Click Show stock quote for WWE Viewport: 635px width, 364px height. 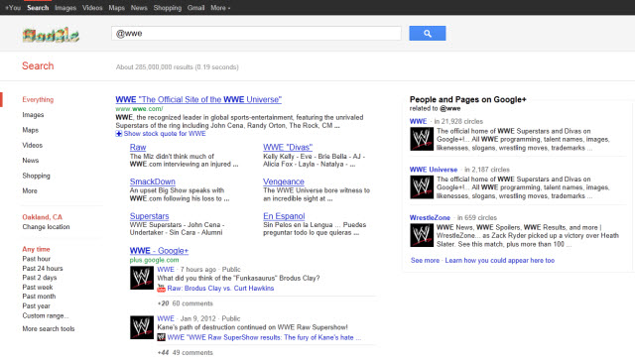(165, 134)
